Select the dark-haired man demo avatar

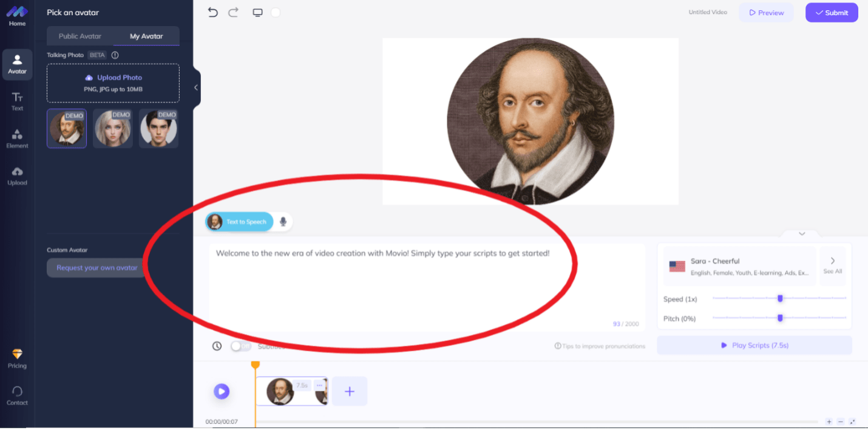(x=158, y=128)
